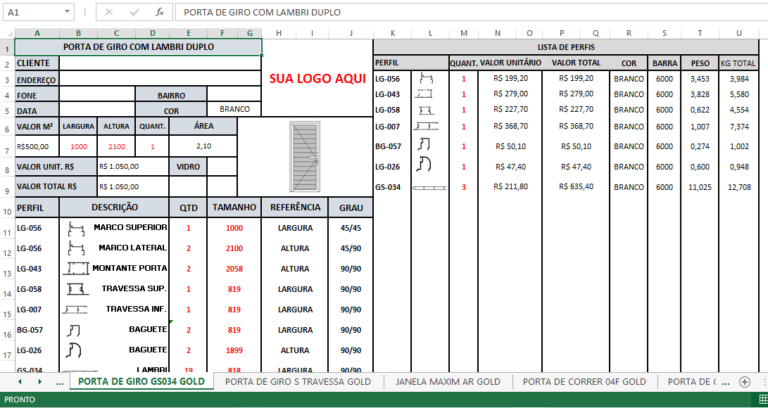The width and height of the screenshot is (768, 408).
Task: Select column A header
Action: click(37, 33)
